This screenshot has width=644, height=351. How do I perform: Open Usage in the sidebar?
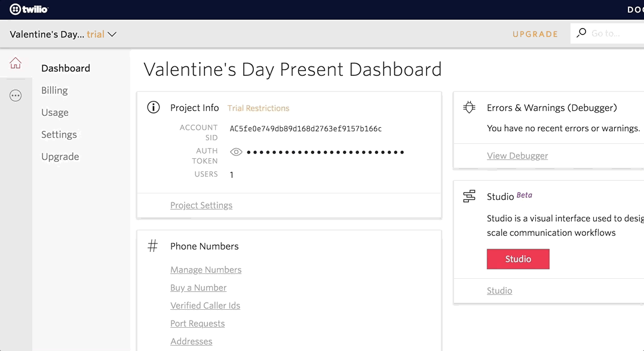click(x=55, y=112)
